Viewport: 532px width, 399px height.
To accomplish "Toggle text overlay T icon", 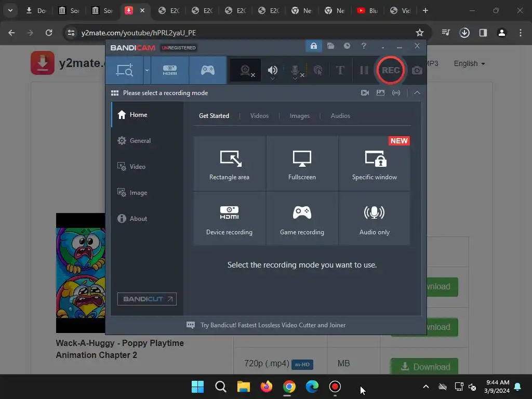I will point(340,70).
